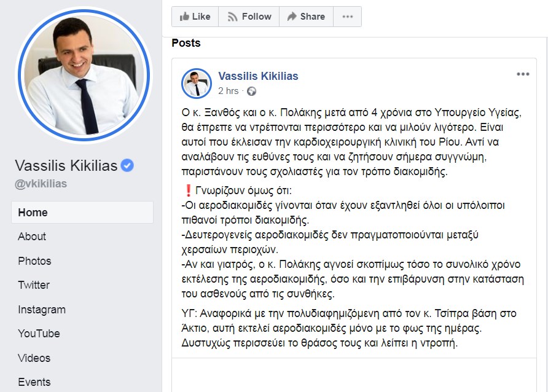This screenshot has width=548, height=392.
Task: Go to the Videos section
Action: pos(34,358)
